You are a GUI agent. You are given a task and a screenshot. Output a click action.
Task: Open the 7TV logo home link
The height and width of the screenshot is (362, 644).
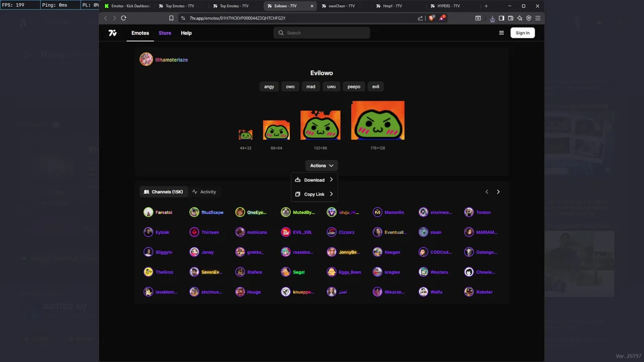point(113,33)
